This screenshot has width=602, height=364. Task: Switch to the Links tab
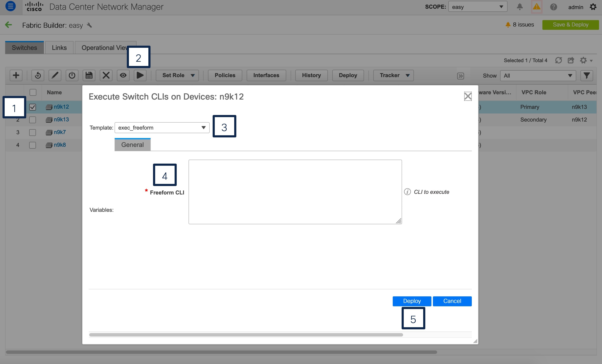(59, 48)
